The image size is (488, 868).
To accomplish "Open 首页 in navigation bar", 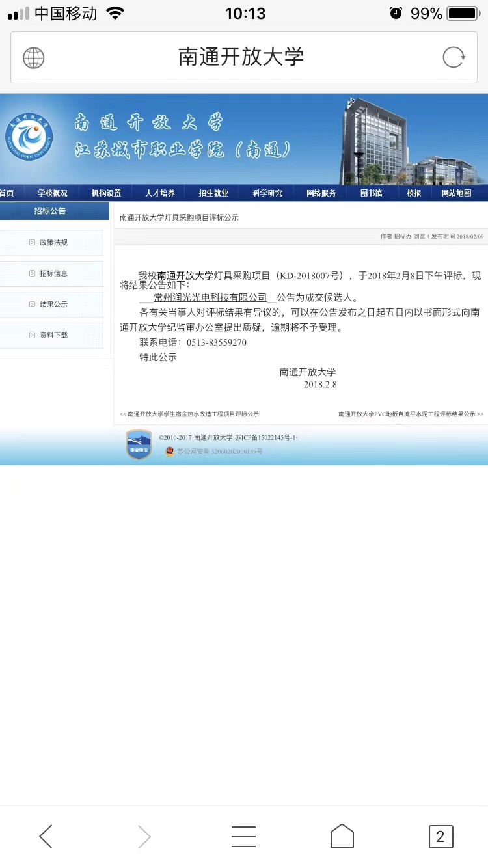I will pyautogui.click(x=7, y=193).
